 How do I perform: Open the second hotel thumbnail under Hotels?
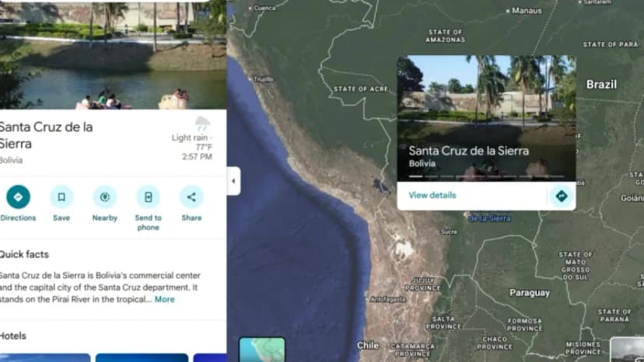coord(142,357)
